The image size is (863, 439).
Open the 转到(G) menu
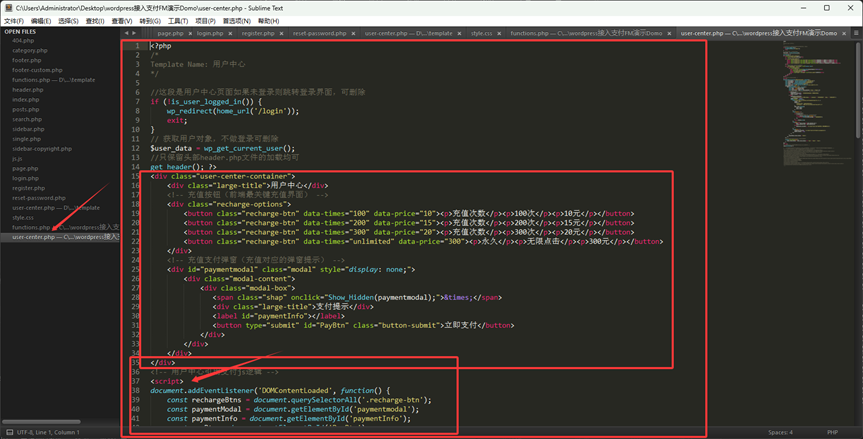pyautogui.click(x=150, y=21)
